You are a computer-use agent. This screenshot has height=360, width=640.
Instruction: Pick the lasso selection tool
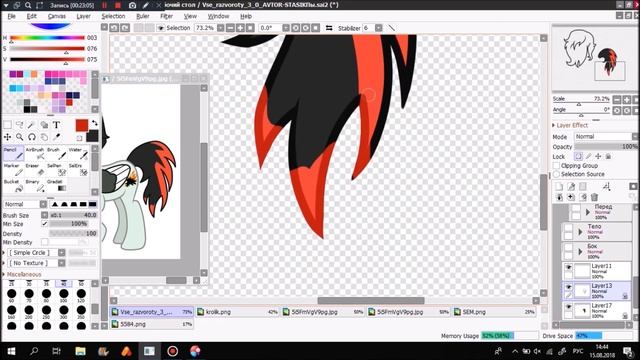pos(20,125)
